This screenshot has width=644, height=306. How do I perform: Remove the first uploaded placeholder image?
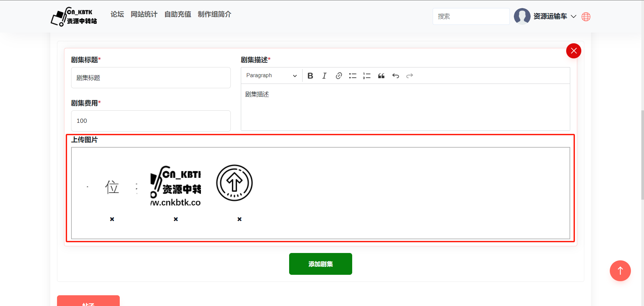(x=112, y=219)
